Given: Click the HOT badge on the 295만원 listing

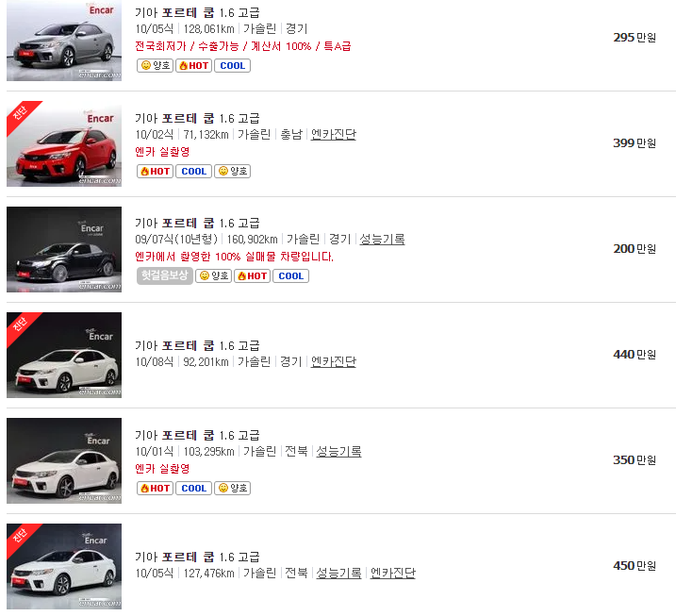Looking at the screenshot, I should [x=194, y=66].
